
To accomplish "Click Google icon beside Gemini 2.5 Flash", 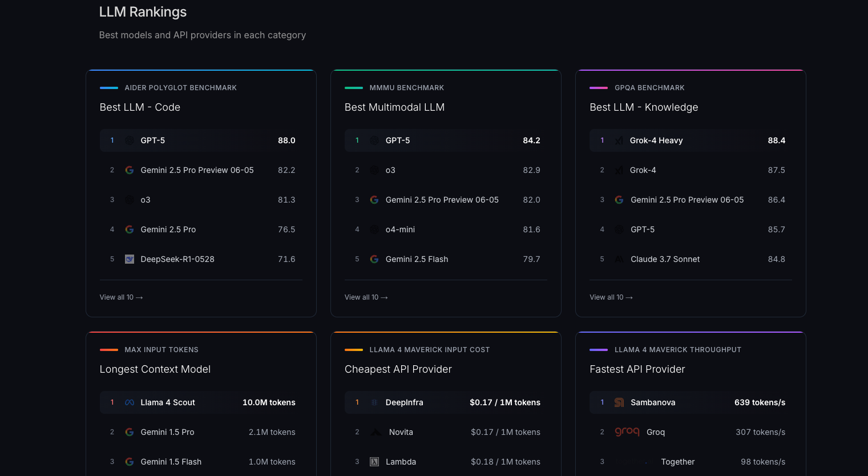I will 374,259.
